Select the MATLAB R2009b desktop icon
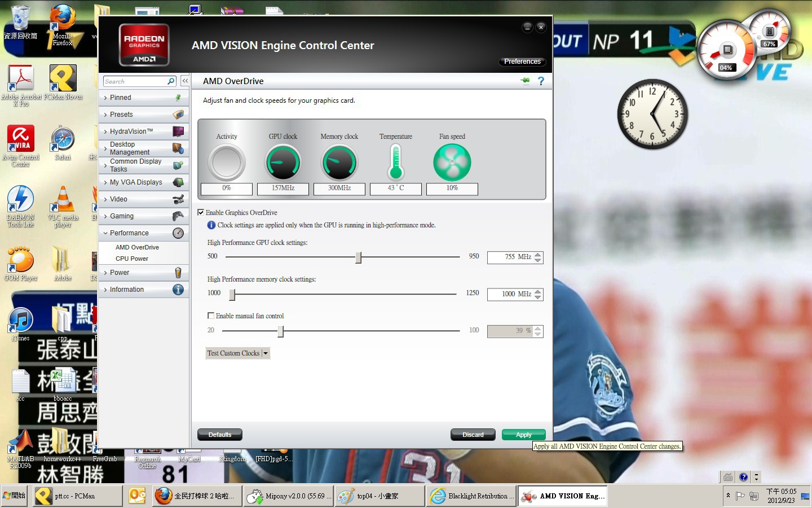Viewport: 812px width, 508px height. point(21,449)
